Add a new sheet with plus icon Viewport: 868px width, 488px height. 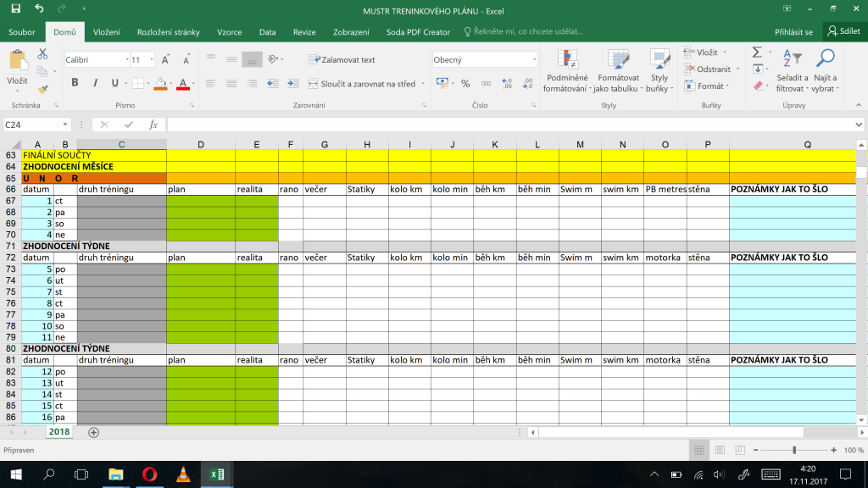pyautogui.click(x=93, y=433)
